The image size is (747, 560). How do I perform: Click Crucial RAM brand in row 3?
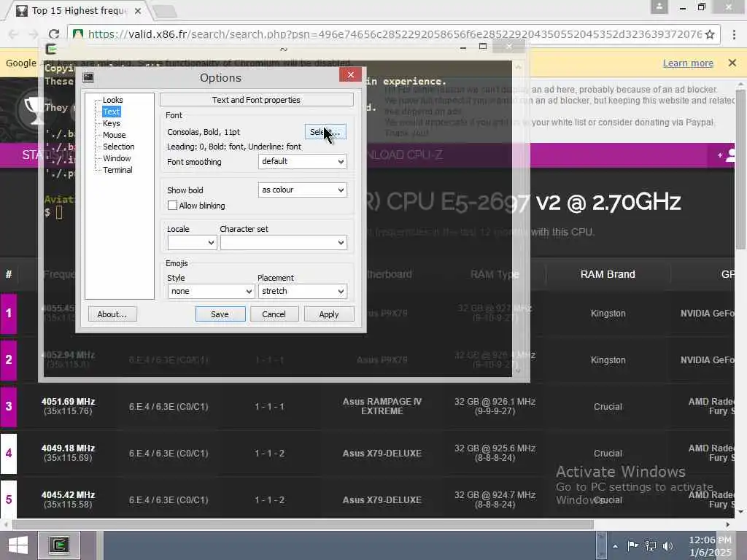pyautogui.click(x=608, y=407)
